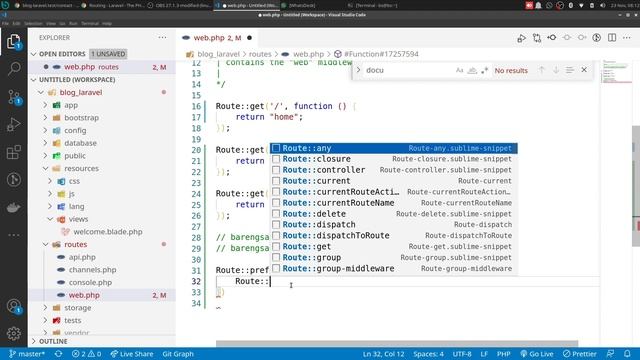Collapse the blog_laravel folder
The width and height of the screenshot is (640, 360).
tap(41, 93)
